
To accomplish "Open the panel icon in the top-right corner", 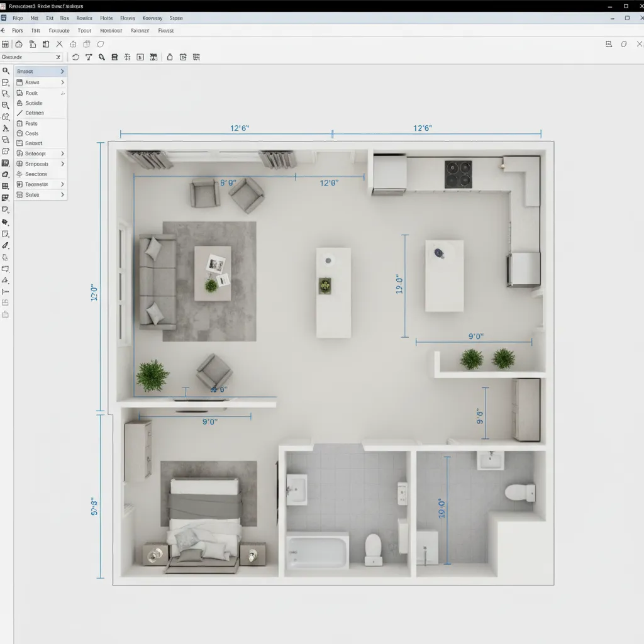I will click(608, 44).
